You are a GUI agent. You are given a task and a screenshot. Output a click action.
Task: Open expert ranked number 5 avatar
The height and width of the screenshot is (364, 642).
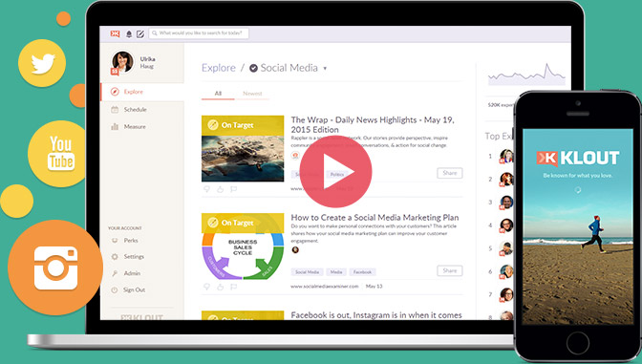pyautogui.click(x=506, y=248)
